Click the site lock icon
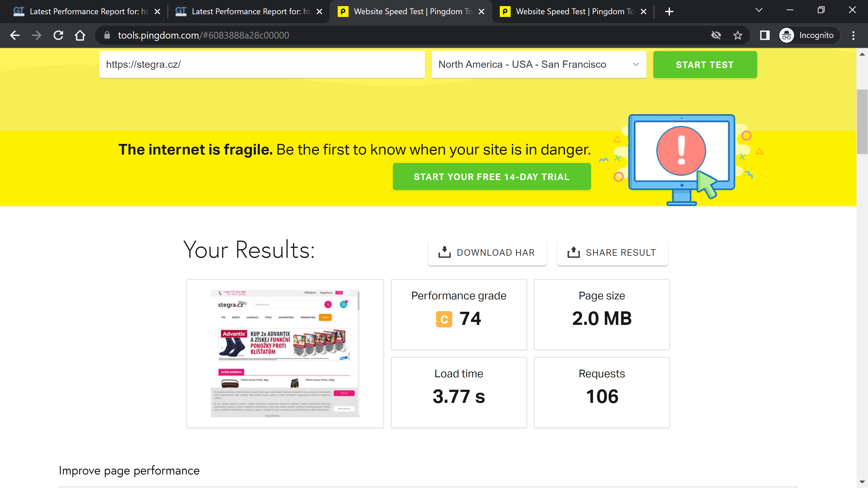868x488 pixels. pos(107,35)
